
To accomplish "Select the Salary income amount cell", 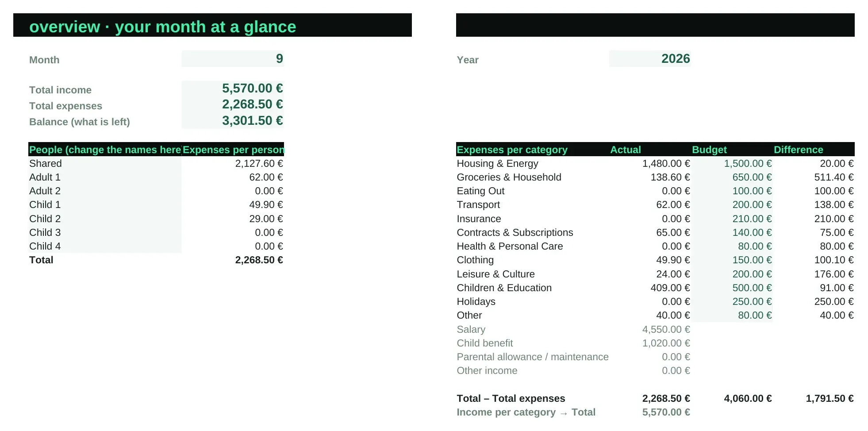I will click(x=650, y=329).
